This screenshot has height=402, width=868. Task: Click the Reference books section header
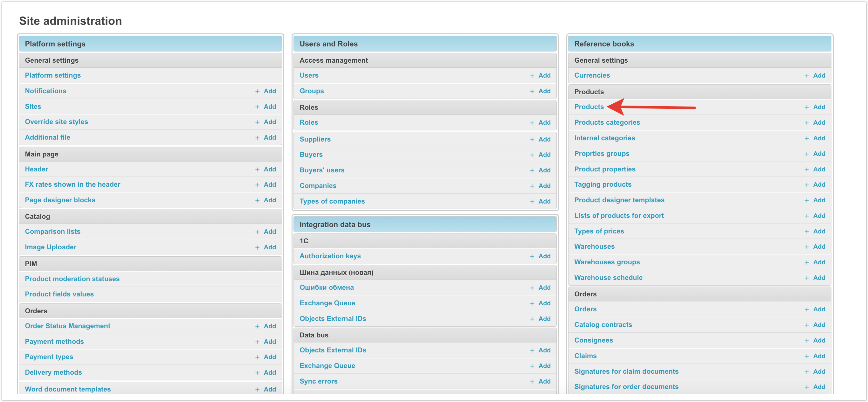pyautogui.click(x=604, y=44)
